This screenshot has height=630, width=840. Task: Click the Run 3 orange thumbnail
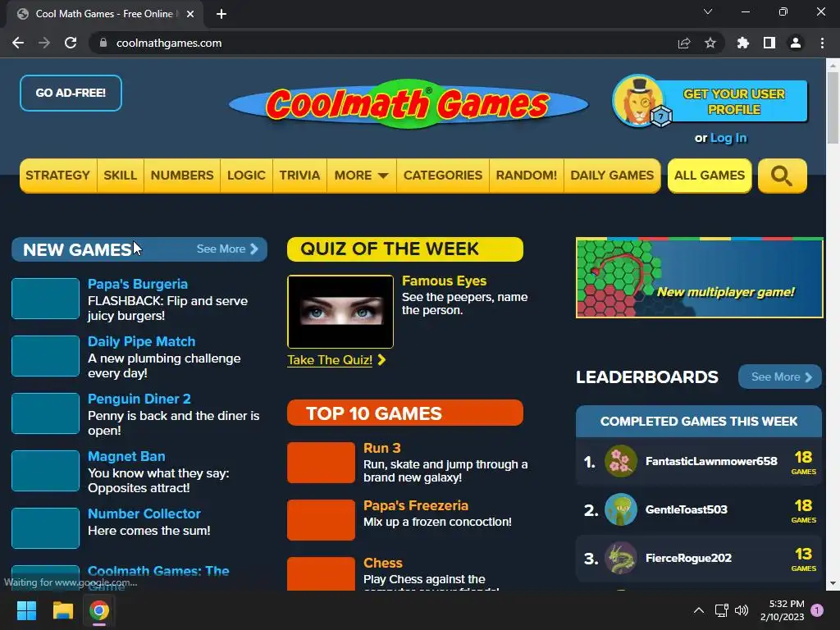[x=321, y=463]
